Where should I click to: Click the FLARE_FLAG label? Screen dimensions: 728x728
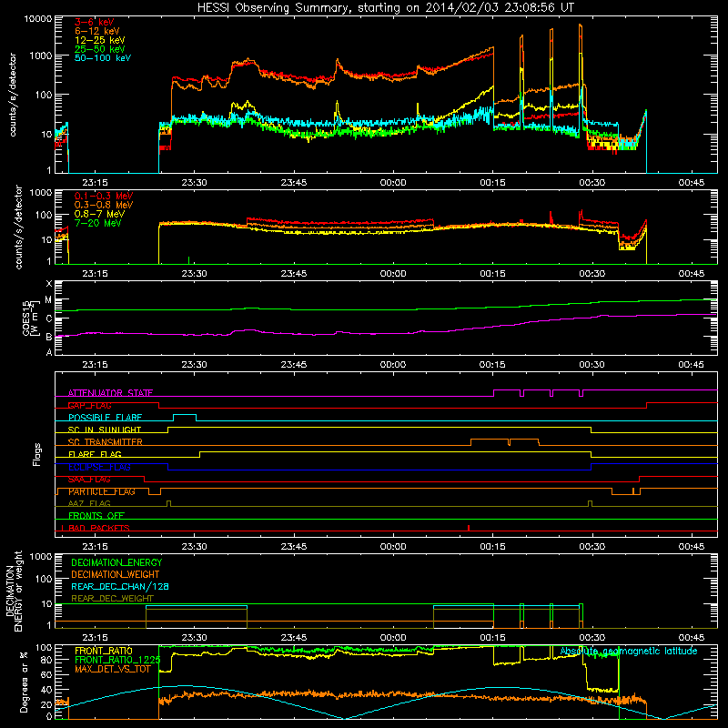click(95, 454)
